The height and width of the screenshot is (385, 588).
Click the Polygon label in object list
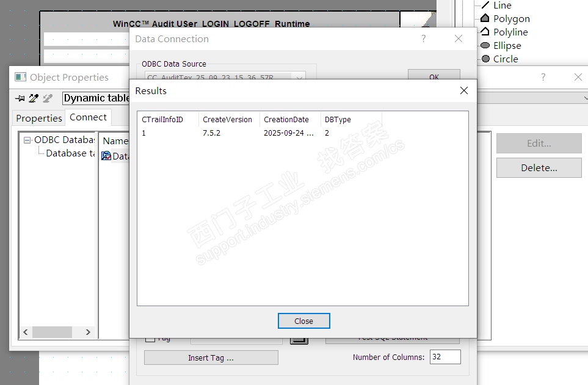[x=512, y=18]
